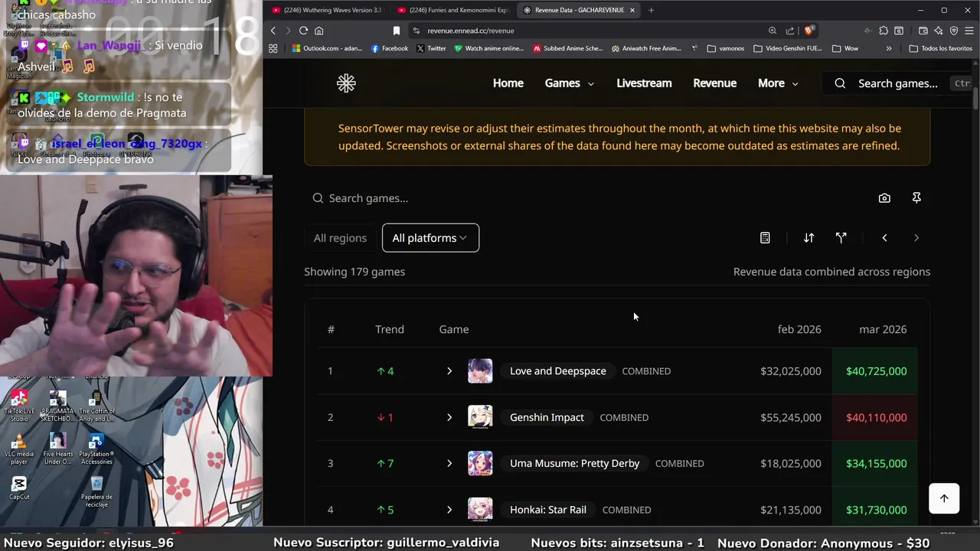Click the calculator icon in the table toolbar

point(765,238)
